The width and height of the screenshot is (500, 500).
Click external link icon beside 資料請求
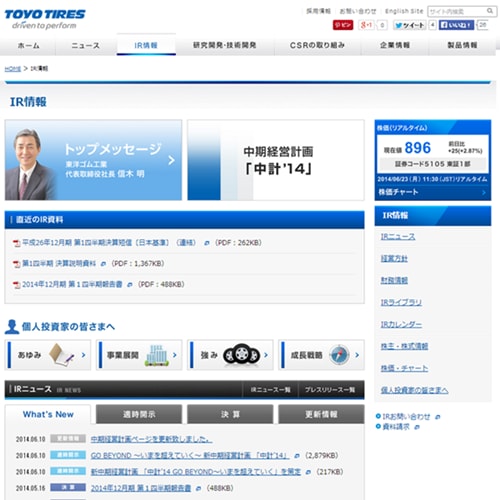click(417, 427)
